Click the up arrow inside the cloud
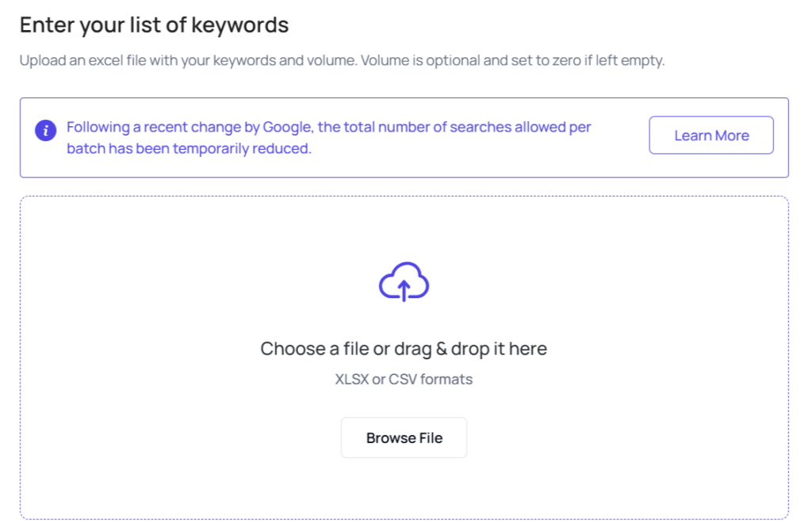Image resolution: width=812 pixels, height=524 pixels. [404, 291]
